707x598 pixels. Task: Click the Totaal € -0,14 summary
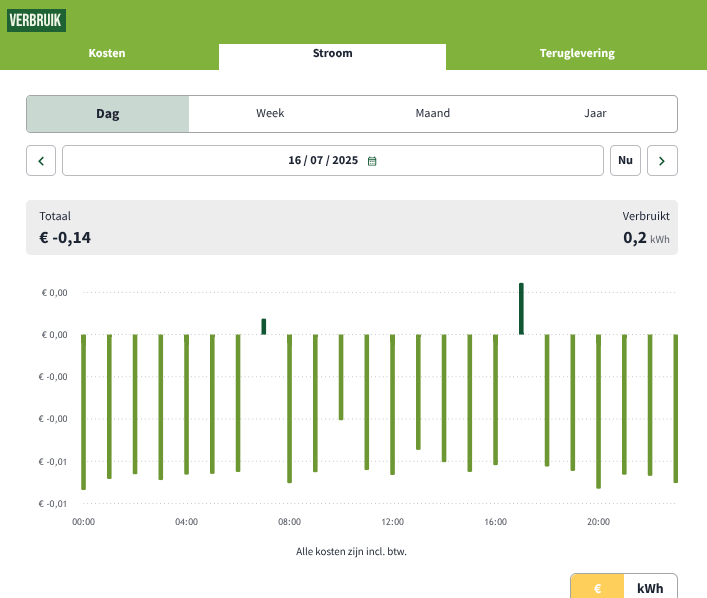pos(65,228)
